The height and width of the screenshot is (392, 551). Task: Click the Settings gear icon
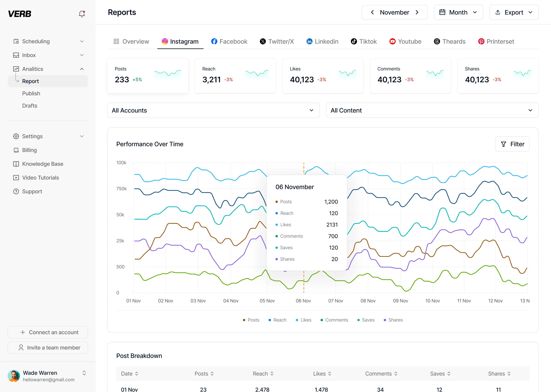(16, 136)
